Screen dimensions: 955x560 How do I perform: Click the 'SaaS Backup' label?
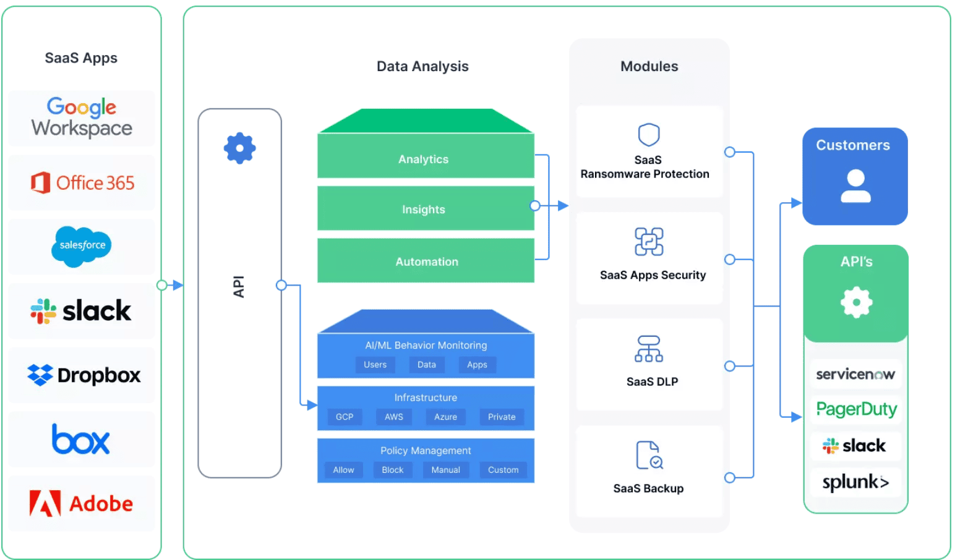(x=649, y=488)
